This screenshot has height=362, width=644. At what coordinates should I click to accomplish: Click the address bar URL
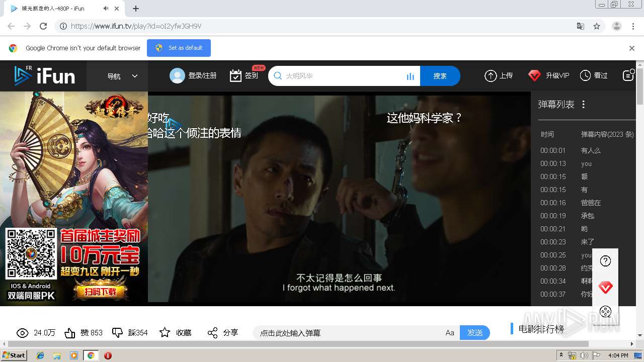tap(136, 26)
